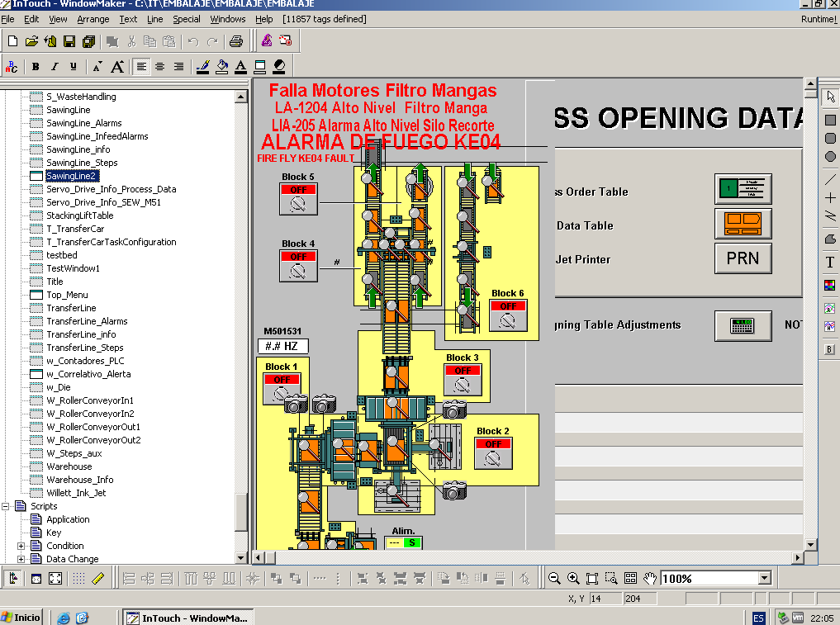Select TransferLine_Alarms window in tree

pos(86,321)
